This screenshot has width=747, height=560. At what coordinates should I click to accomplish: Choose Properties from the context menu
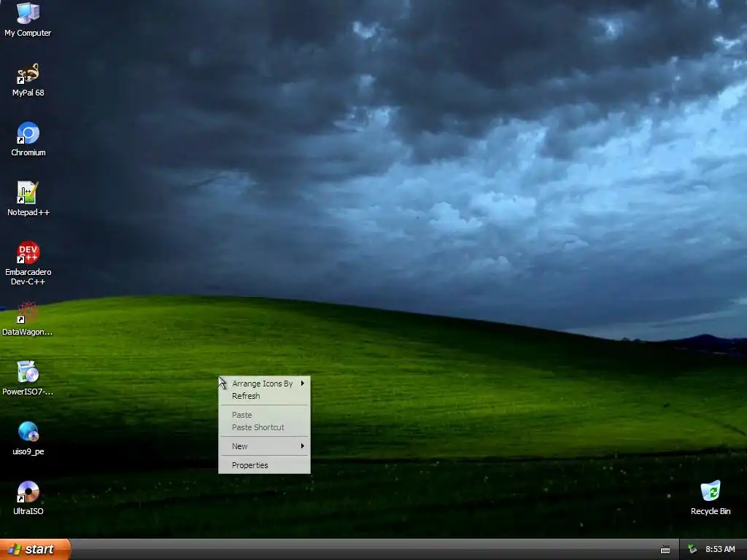tap(264, 465)
